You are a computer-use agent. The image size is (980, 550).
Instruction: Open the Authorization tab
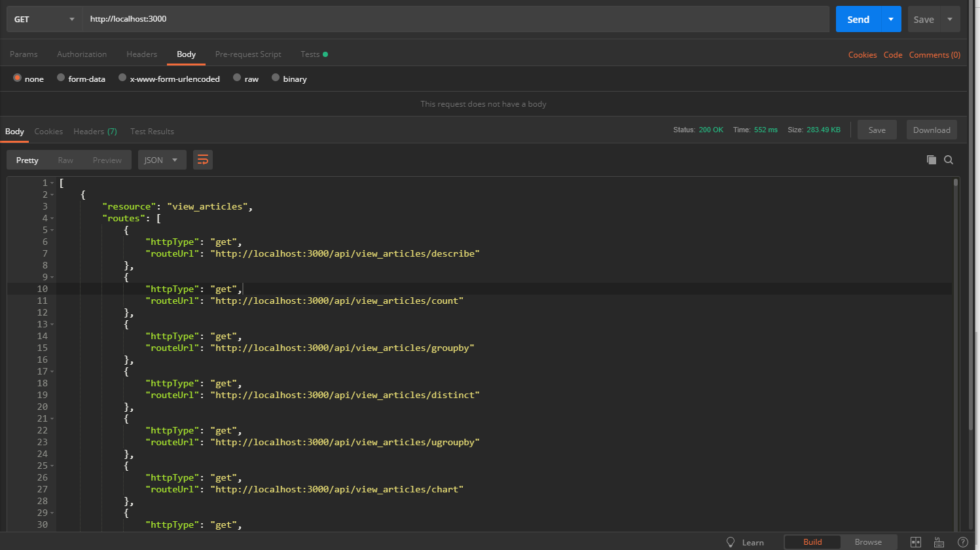click(82, 54)
